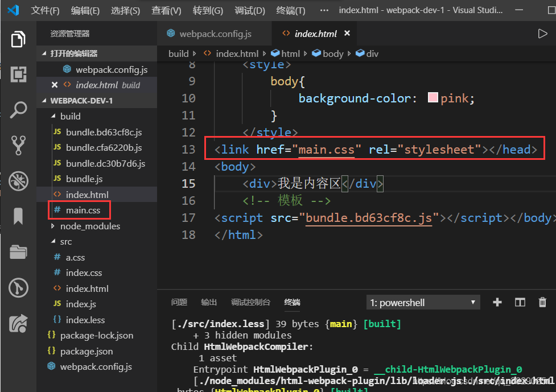Screen dimensions: 556x392
Task: Open index.css in src folder
Action: [96, 273]
